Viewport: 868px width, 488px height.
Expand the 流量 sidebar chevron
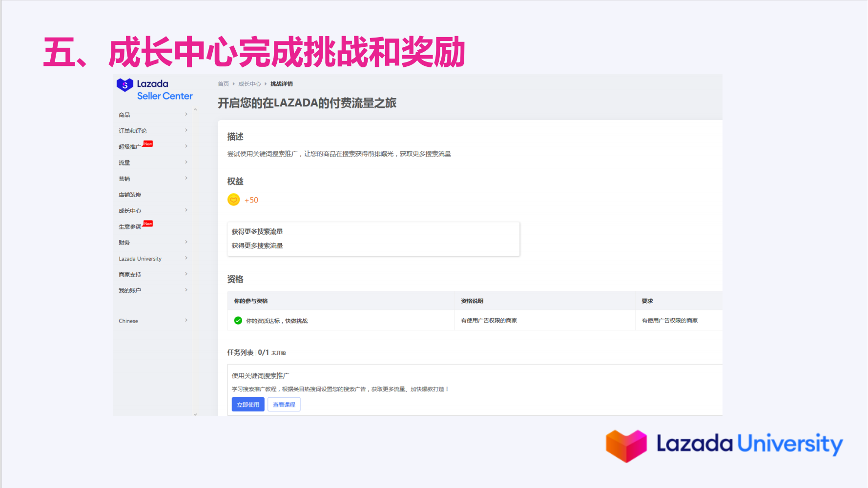[x=186, y=162]
